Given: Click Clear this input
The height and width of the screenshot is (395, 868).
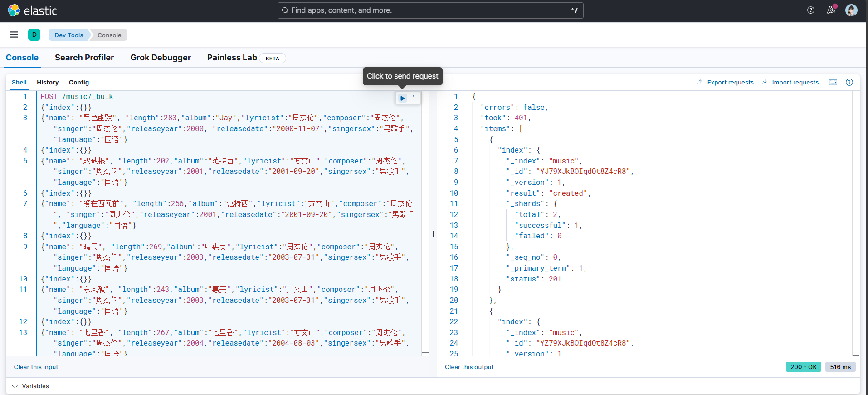Looking at the screenshot, I should 36,367.
